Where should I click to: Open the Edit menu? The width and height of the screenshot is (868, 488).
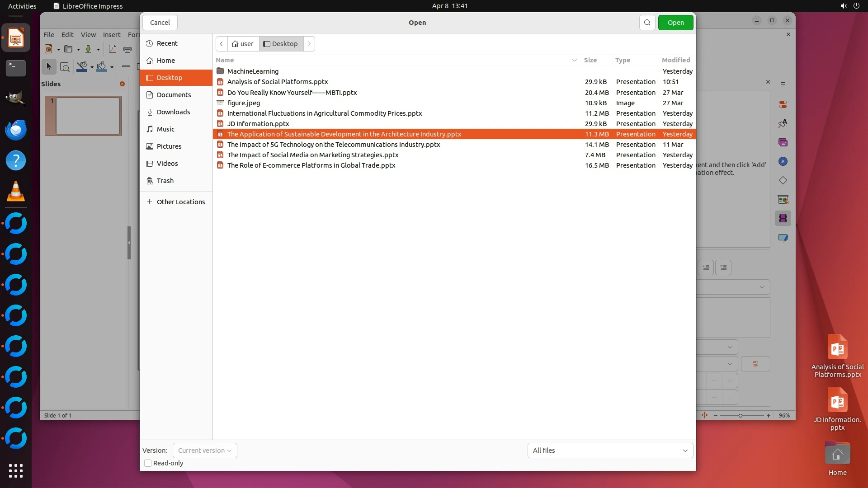click(67, 35)
